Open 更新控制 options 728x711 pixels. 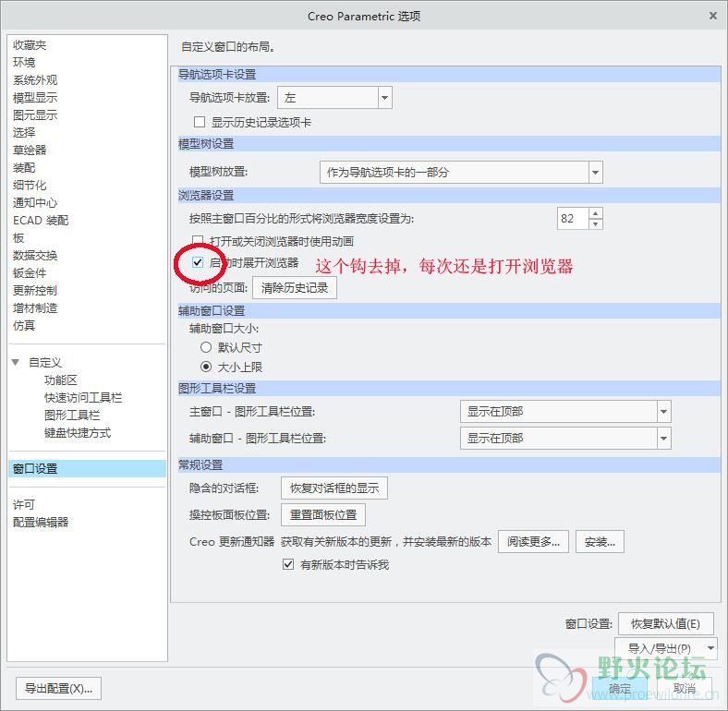coord(35,291)
